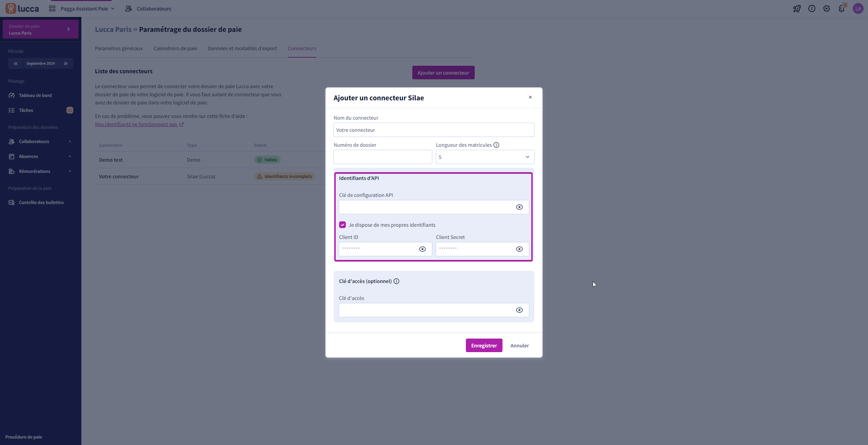Switch to the Calendriers de paie tab
This screenshot has width=868, height=445.
pos(175,48)
